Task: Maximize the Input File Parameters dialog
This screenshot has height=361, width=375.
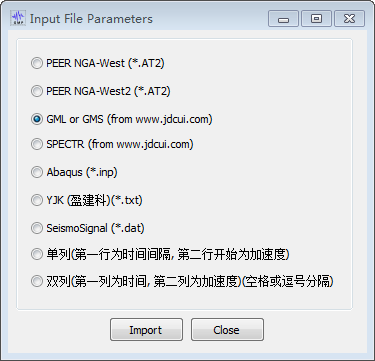Action: point(316,19)
